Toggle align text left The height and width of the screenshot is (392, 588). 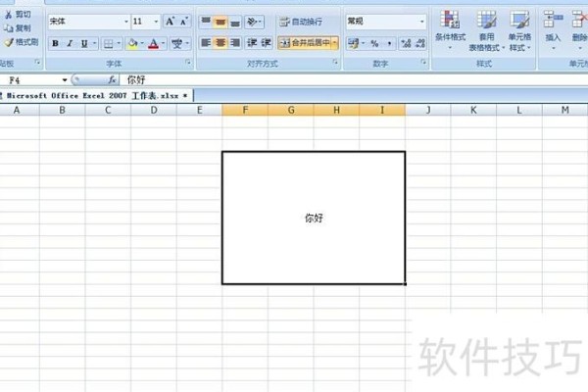pyautogui.click(x=206, y=43)
